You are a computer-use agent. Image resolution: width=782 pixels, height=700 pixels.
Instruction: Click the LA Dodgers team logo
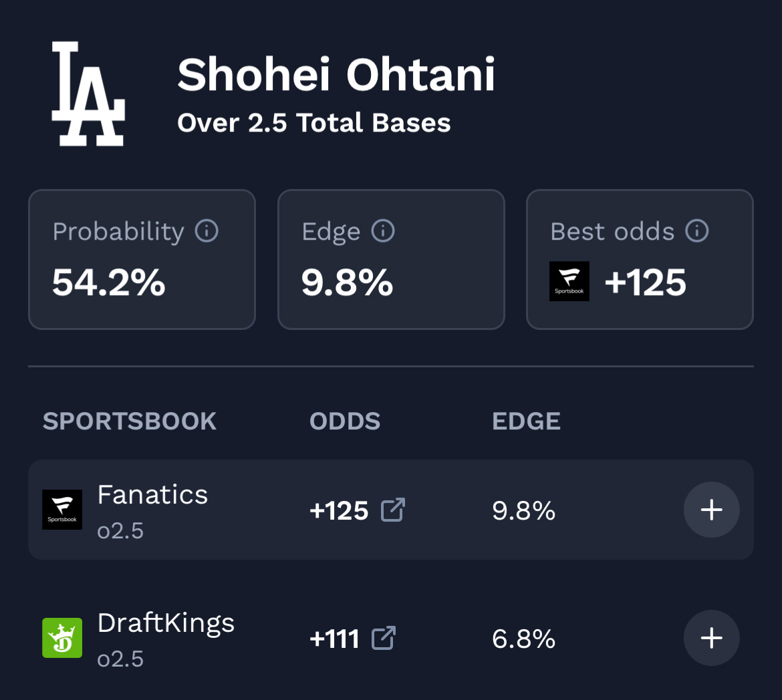[x=88, y=94]
